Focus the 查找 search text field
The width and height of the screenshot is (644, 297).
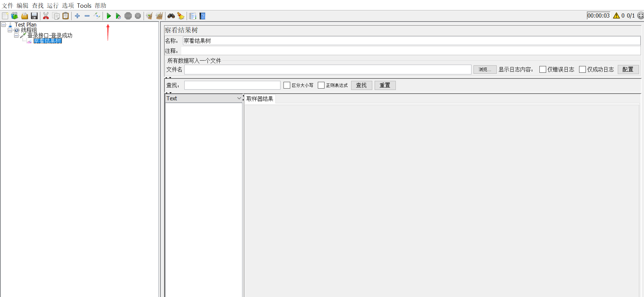click(232, 85)
